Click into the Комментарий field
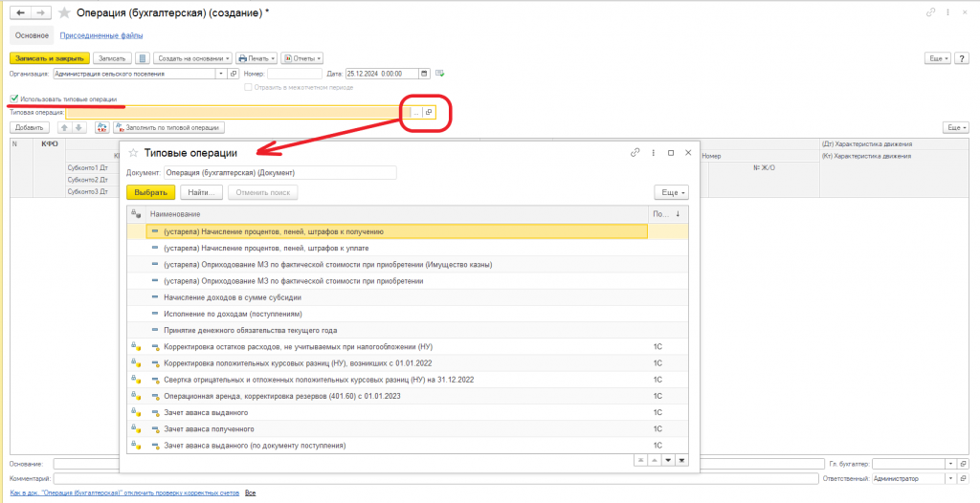The width and height of the screenshot is (980, 503). coord(435,479)
